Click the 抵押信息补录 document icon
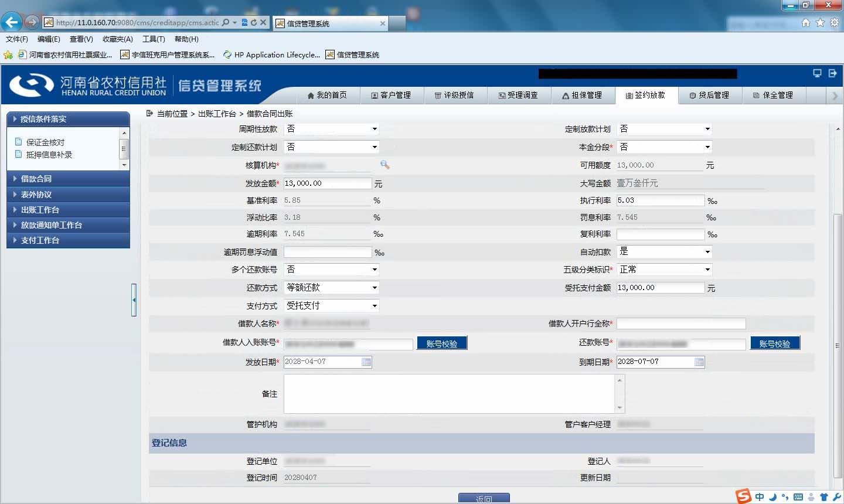Viewport: 844px width, 504px height. [19, 154]
